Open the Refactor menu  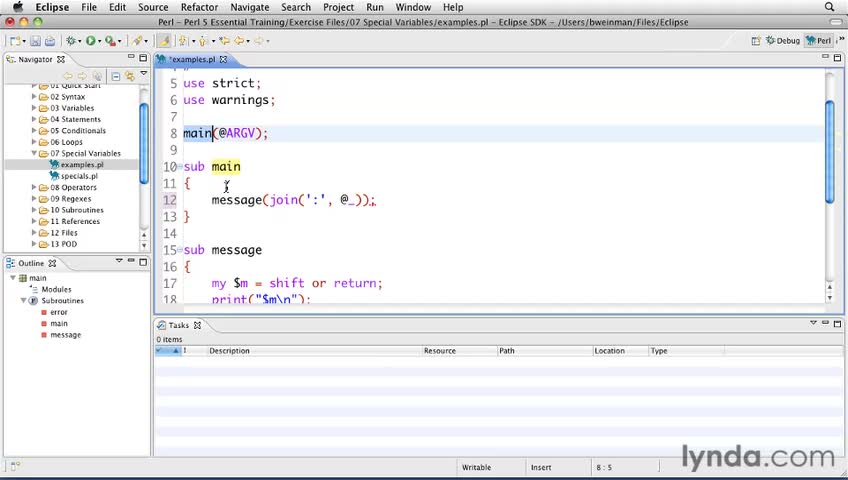(199, 7)
